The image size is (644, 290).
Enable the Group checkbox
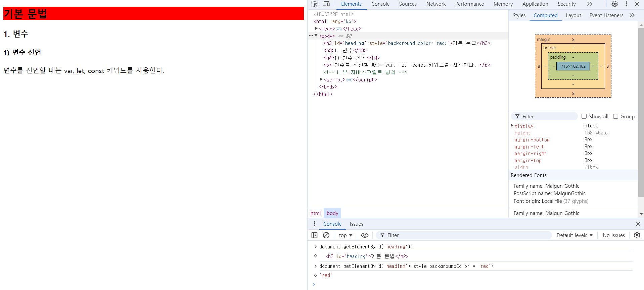coord(615,116)
